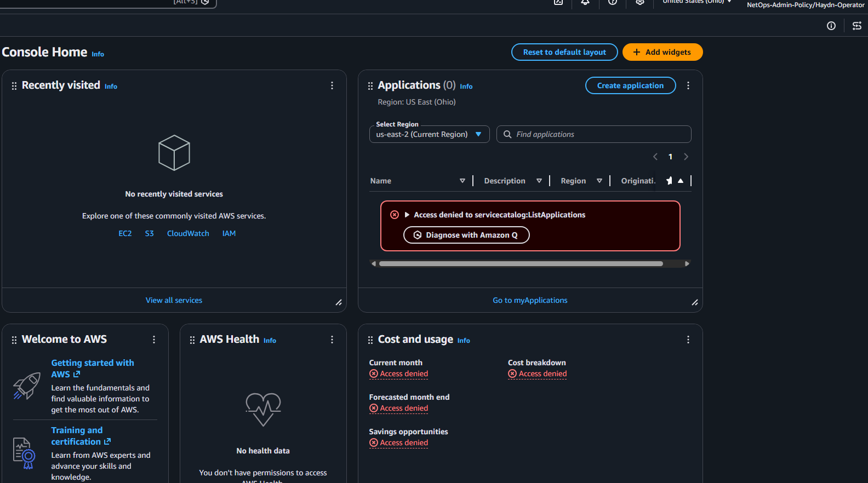Grab the Applications widget drag handle
The image size is (868, 483).
pos(370,86)
